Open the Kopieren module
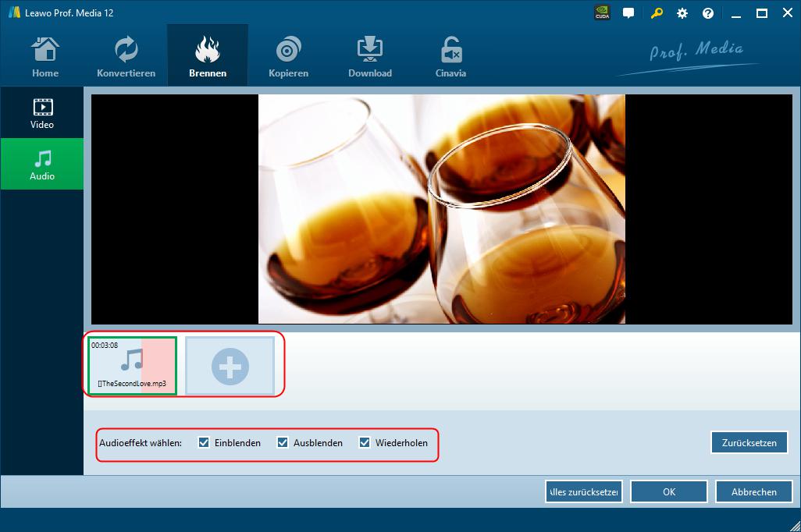This screenshot has width=801, height=532. click(x=288, y=56)
